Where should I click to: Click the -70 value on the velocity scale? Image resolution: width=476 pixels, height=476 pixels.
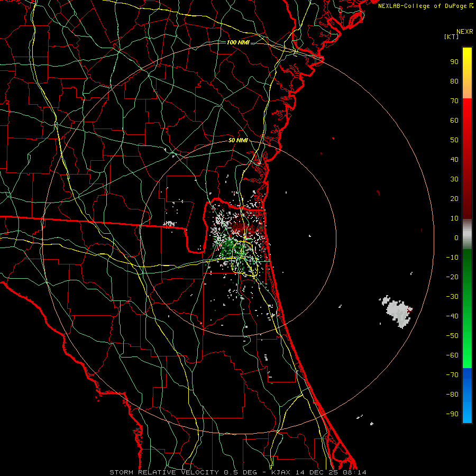pos(452,375)
